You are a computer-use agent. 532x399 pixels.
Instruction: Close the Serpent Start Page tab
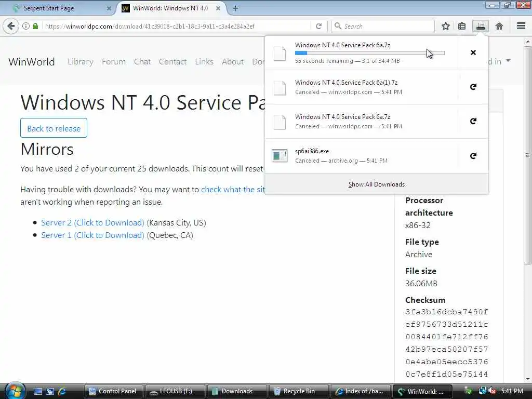109,8
